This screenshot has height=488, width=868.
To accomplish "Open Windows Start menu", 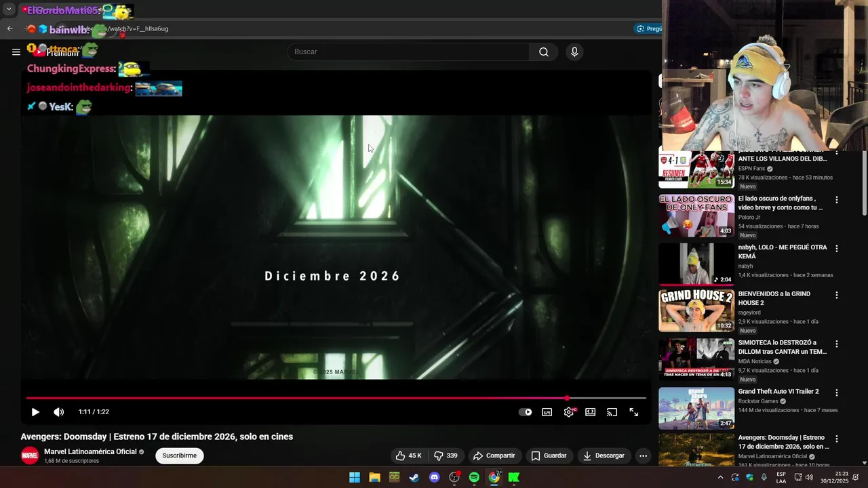I will pos(355,477).
